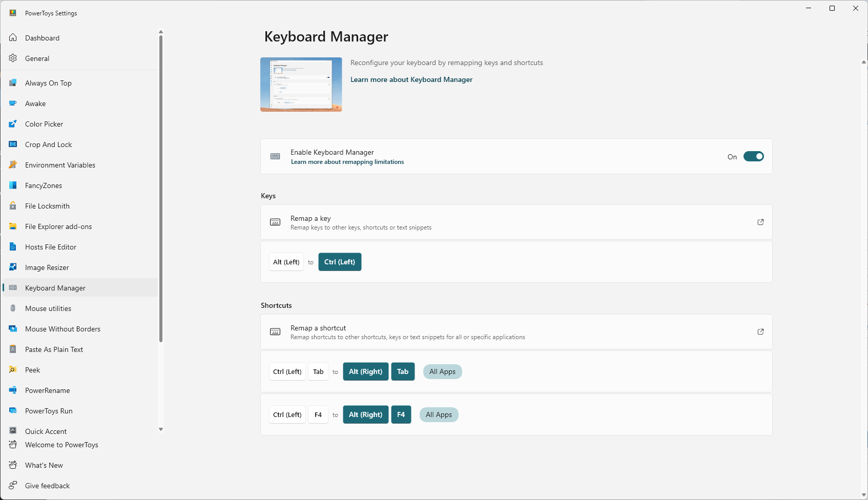Click the Paste As Plain Text icon
The image size is (868, 500).
(12, 349)
